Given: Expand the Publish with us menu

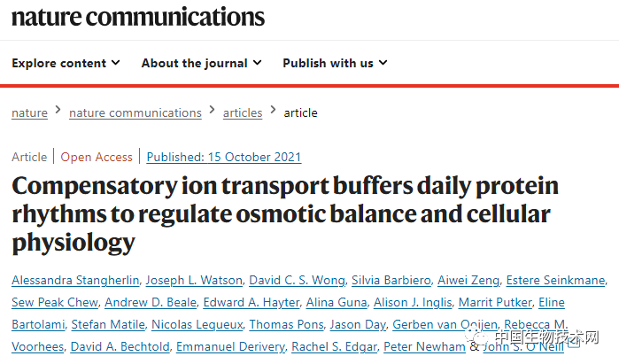Looking at the screenshot, I should 335,63.
